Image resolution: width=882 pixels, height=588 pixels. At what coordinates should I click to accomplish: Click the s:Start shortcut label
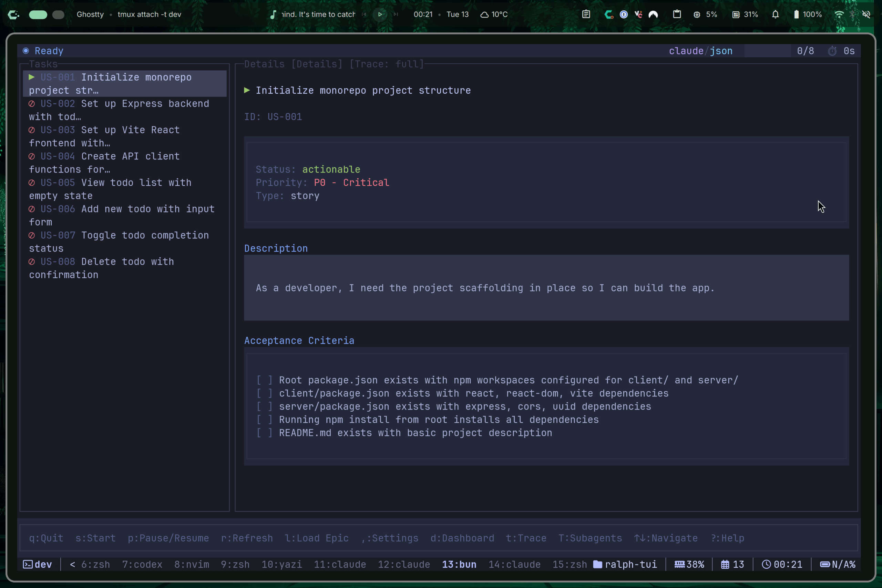(95, 538)
